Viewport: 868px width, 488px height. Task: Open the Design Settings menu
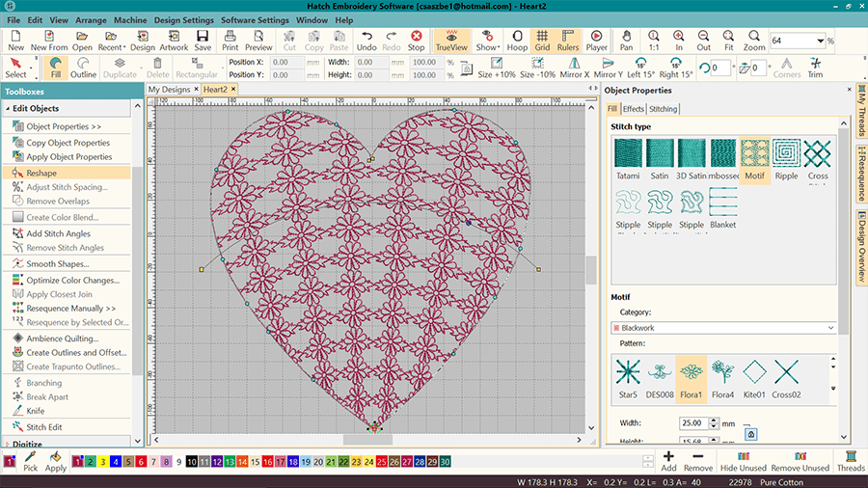pos(183,19)
